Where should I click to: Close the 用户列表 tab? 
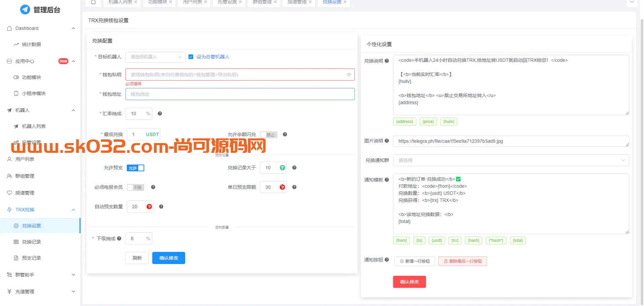206,2
